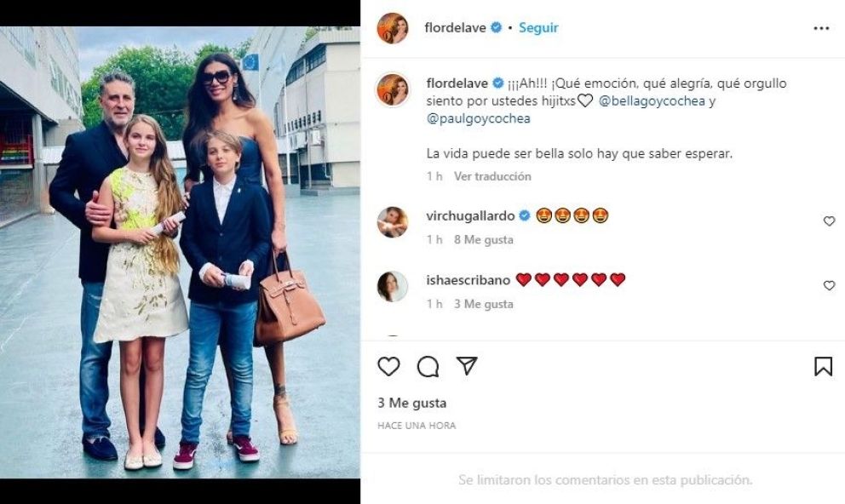Image resolution: width=845 pixels, height=504 pixels.
Task: Share post with the paper plane icon
Action: pos(467,366)
